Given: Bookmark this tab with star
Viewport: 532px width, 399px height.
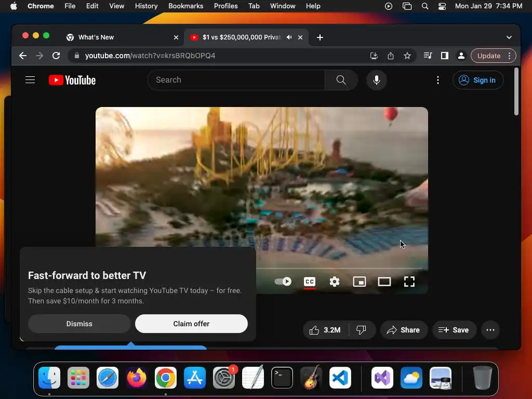Looking at the screenshot, I should coord(407,56).
